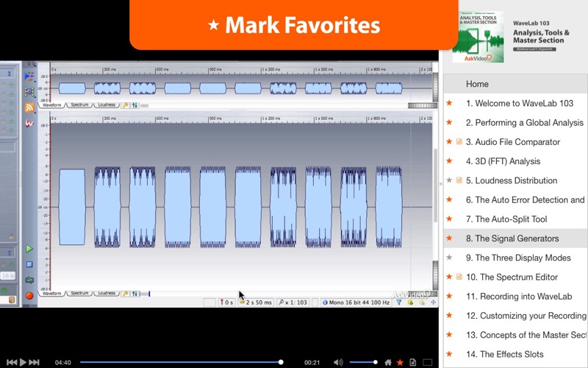588x368 pixels.
Task: Mark Loudness Distribution as favorite with its star
Action: pyautogui.click(x=449, y=180)
